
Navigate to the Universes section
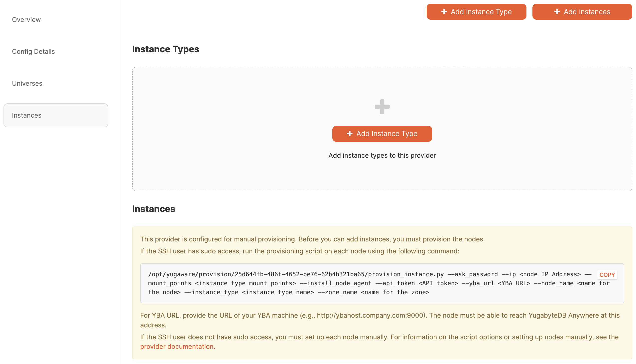click(x=27, y=83)
